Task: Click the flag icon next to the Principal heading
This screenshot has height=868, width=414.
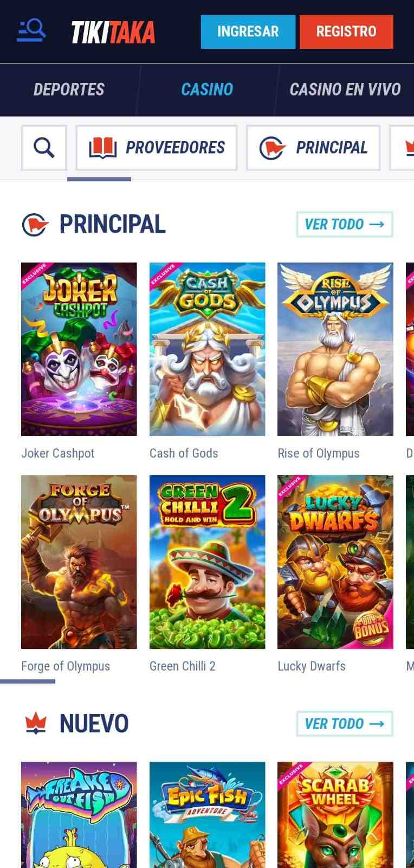Action: [x=35, y=225]
